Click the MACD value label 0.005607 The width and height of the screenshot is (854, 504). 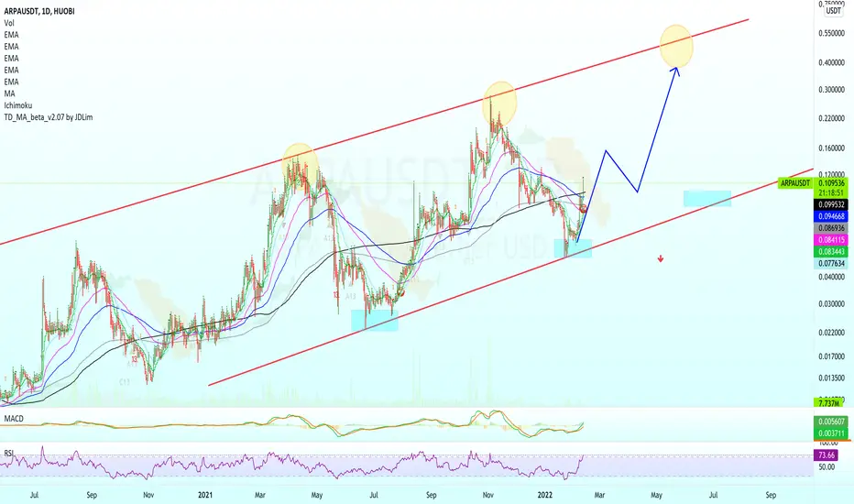click(x=831, y=422)
